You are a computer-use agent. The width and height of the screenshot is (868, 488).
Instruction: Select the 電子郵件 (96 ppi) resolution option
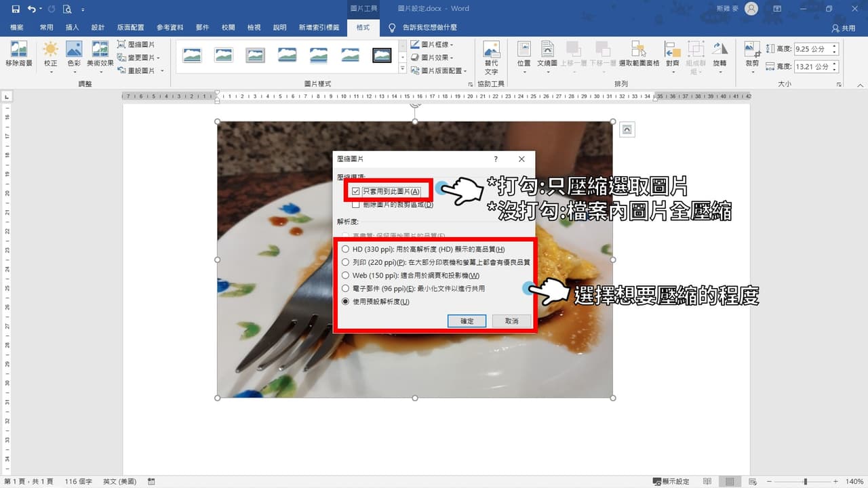tap(346, 288)
